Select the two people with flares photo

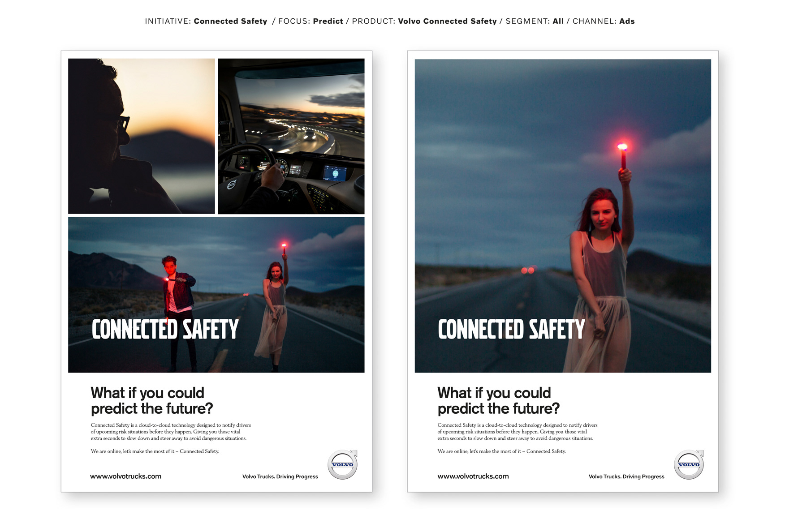216,295
